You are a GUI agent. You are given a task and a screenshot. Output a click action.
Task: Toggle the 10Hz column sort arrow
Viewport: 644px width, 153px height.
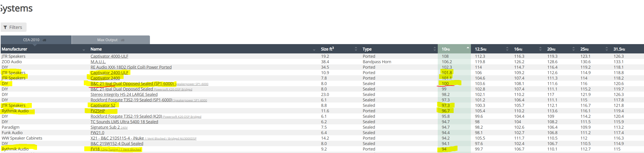click(x=468, y=48)
